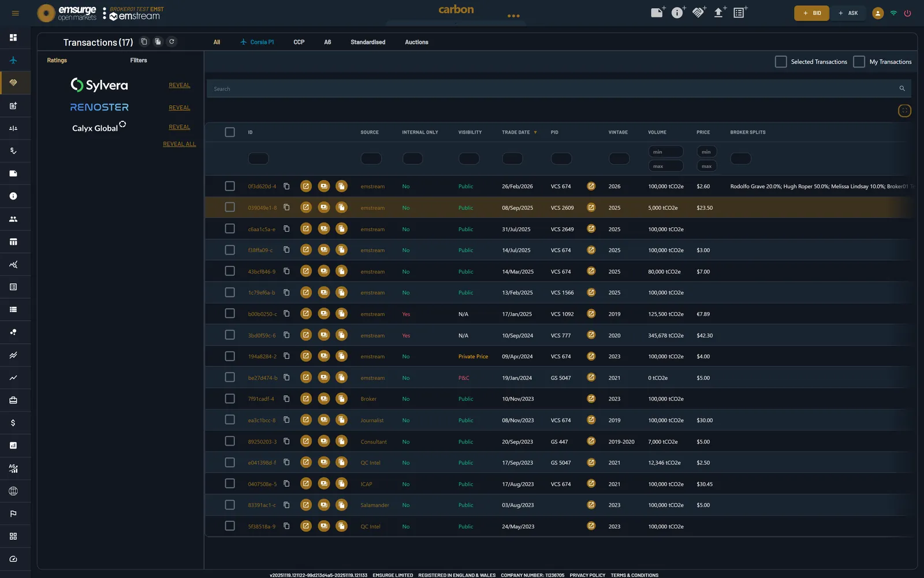924x578 pixels.
Task: Open the Internal Only column filter box
Action: coord(412,158)
